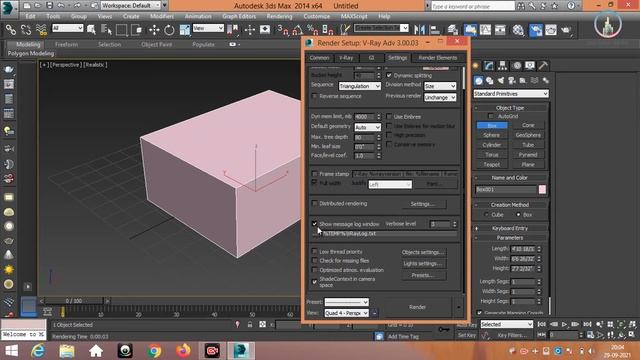This screenshot has height=360, width=640.
Task: Toggle ShadeContext in camera space checkbox
Action: pyautogui.click(x=314, y=282)
